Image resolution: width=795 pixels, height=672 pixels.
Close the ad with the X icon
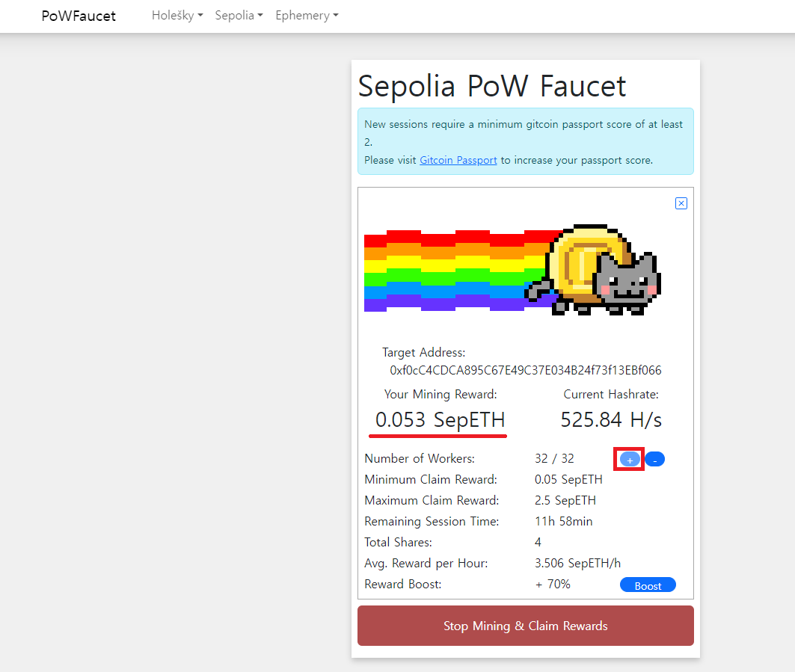[x=681, y=203]
